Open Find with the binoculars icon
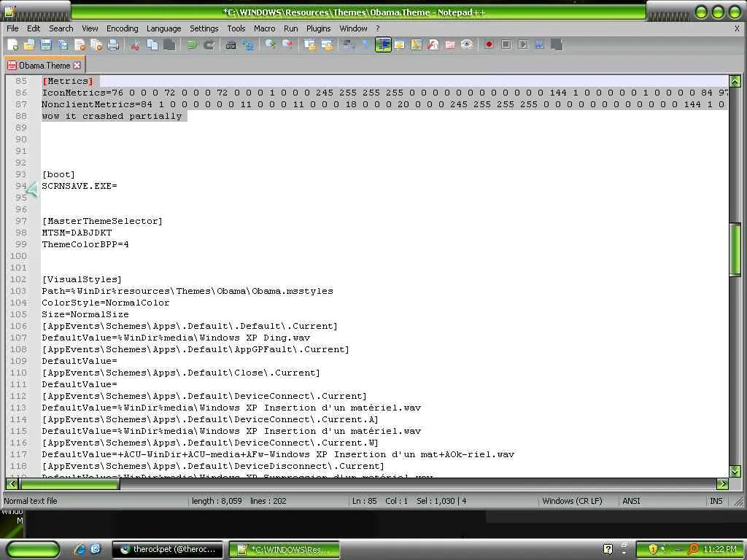Screen dimensions: 747x560 (x=231, y=44)
